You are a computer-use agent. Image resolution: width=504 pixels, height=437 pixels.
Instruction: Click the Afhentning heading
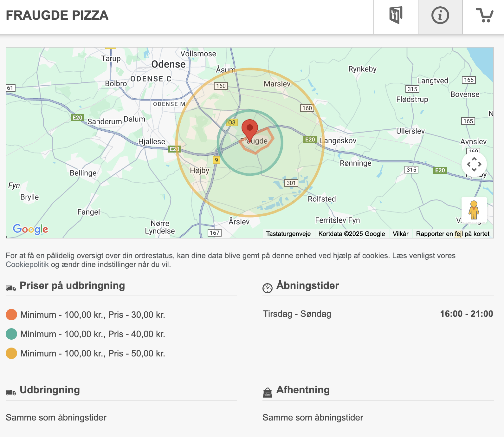(303, 390)
